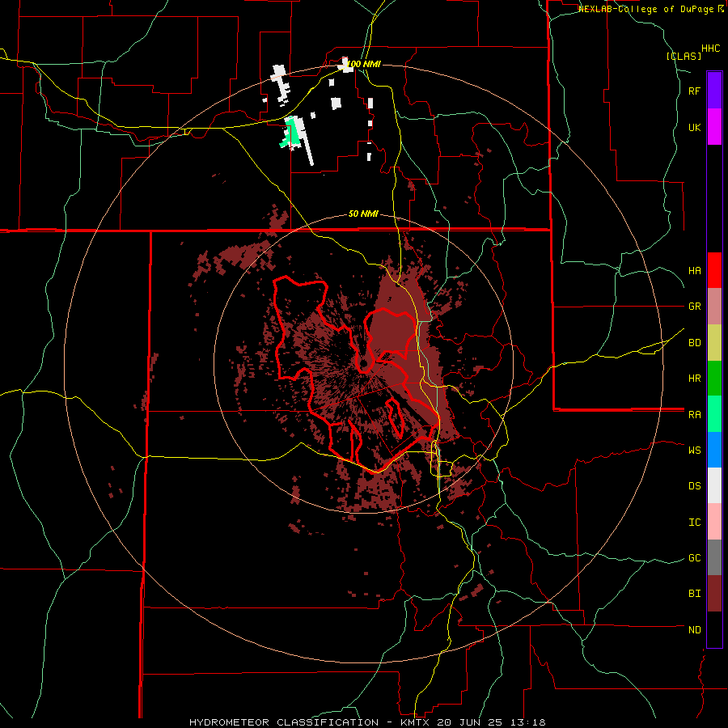Click the 'NEXLAB-College of DuPage' text
Image resolution: width=728 pixels, height=728 pixels.
click(x=645, y=9)
